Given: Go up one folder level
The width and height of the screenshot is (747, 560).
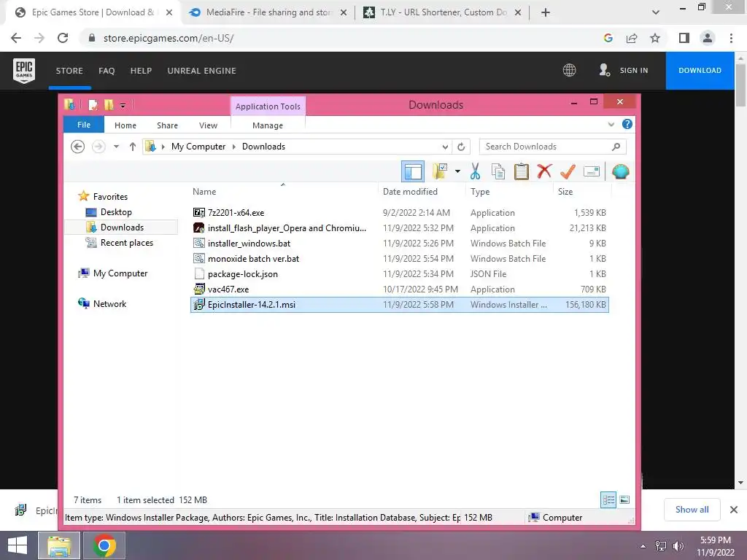Looking at the screenshot, I should 133,147.
